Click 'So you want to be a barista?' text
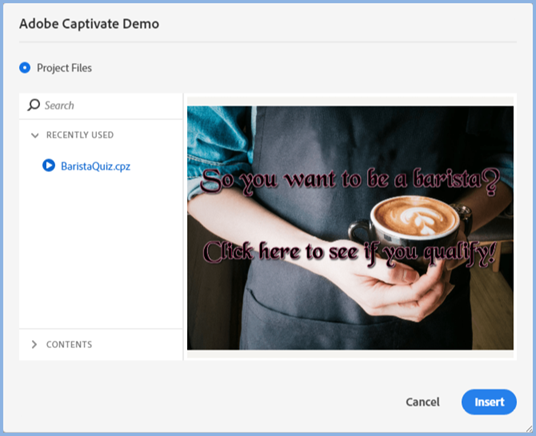 [x=350, y=181]
